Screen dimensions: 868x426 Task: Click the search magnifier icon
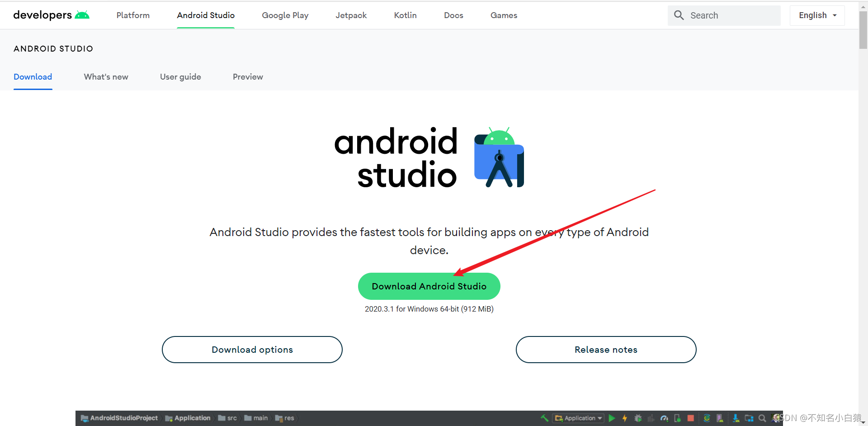(x=679, y=15)
